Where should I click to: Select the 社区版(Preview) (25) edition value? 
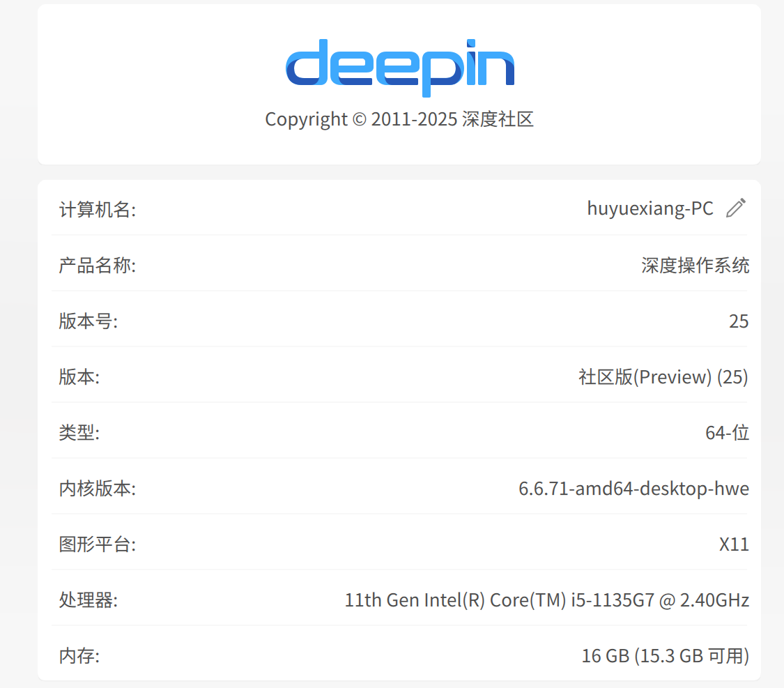(x=663, y=377)
